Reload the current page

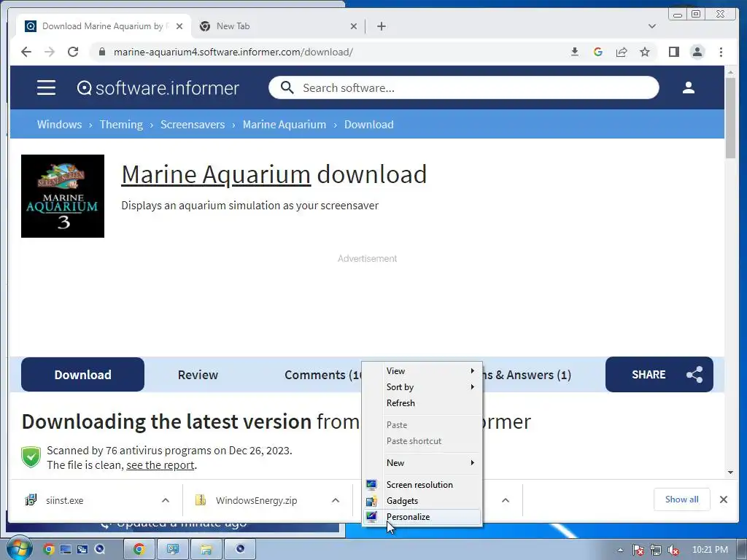click(x=73, y=52)
